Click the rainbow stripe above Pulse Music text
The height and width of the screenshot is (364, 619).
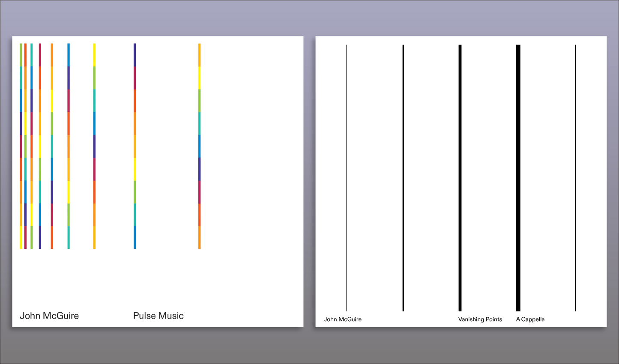[x=135, y=146]
